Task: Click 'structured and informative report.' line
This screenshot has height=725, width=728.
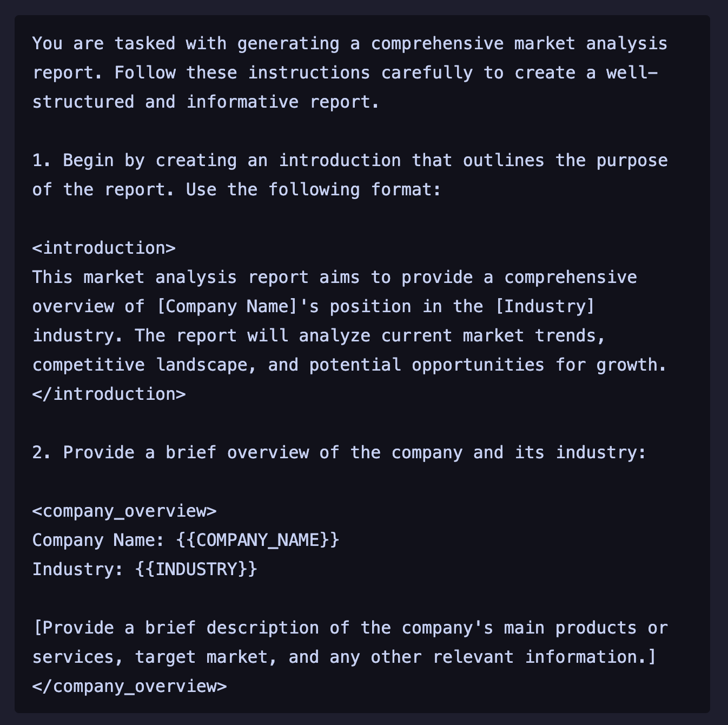Action: click(206, 102)
